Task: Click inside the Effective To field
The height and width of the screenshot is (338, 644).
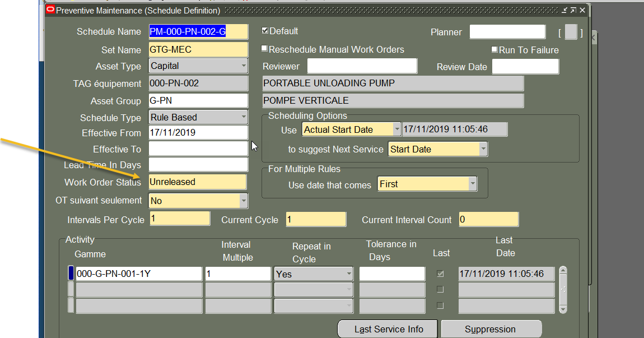Action: click(x=198, y=149)
